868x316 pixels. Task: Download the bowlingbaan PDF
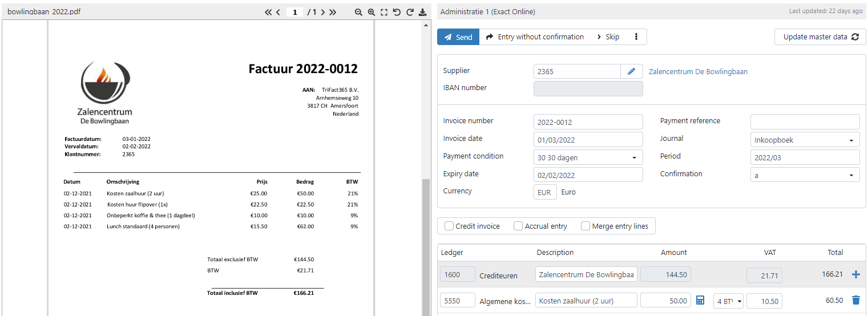422,12
